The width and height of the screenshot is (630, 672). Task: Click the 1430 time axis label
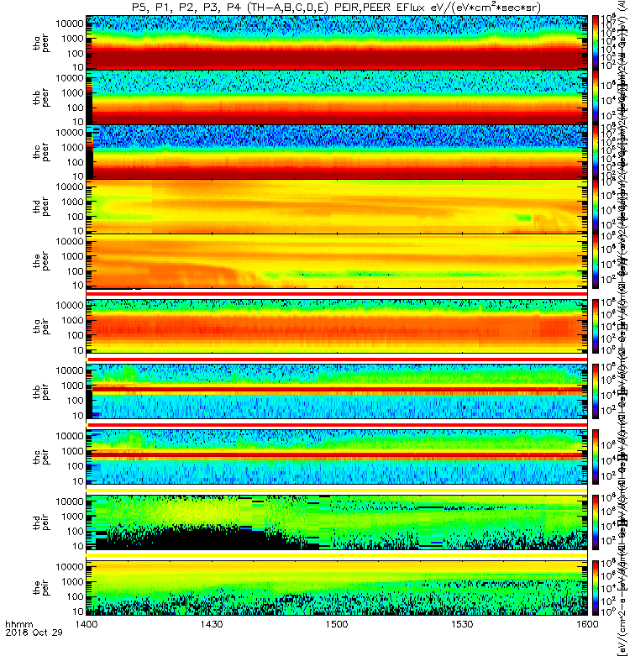212,624
